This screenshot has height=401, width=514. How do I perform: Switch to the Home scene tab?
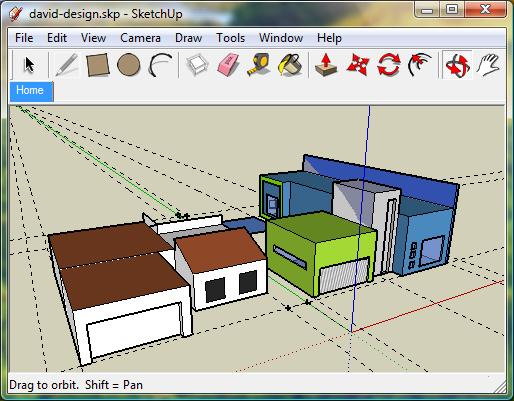31,91
